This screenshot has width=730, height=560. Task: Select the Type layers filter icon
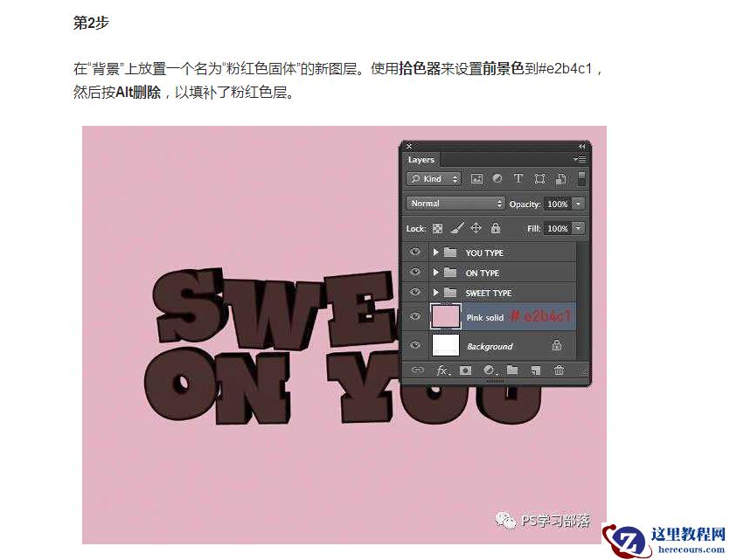tap(518, 178)
